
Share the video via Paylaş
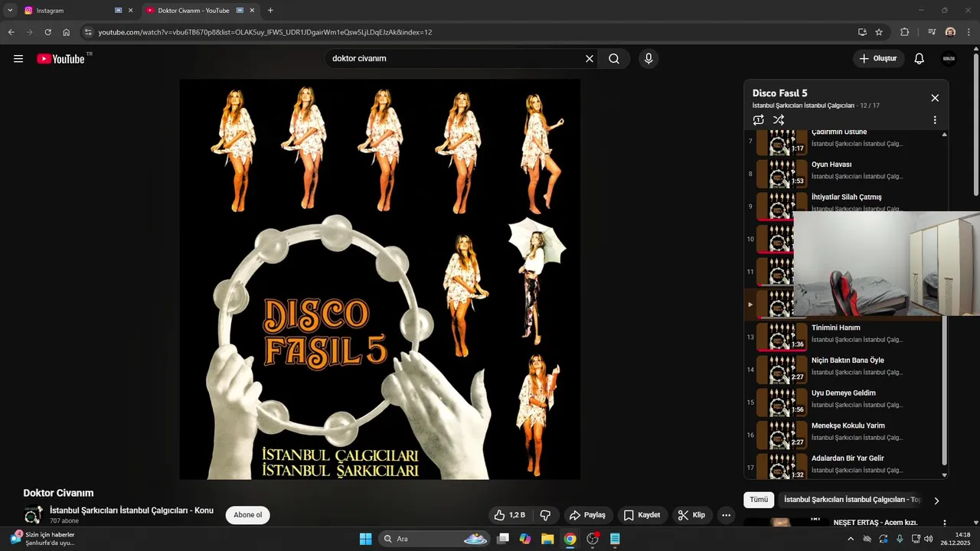[588, 515]
